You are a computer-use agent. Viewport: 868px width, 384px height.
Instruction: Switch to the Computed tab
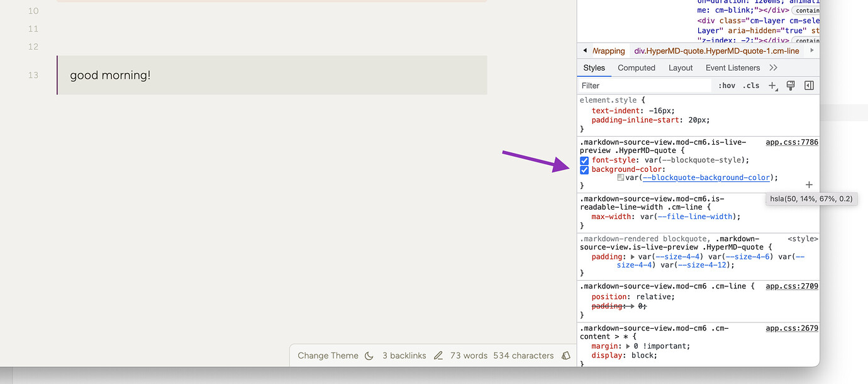coord(636,67)
